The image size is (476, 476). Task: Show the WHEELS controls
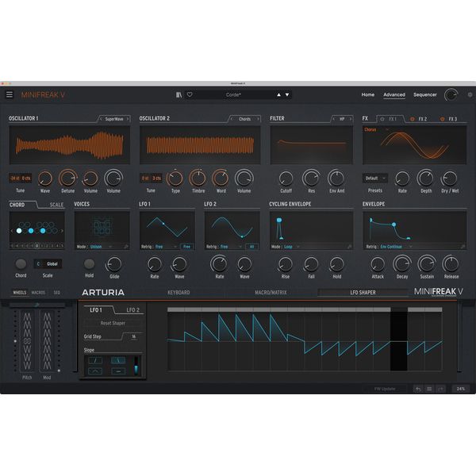click(x=19, y=293)
